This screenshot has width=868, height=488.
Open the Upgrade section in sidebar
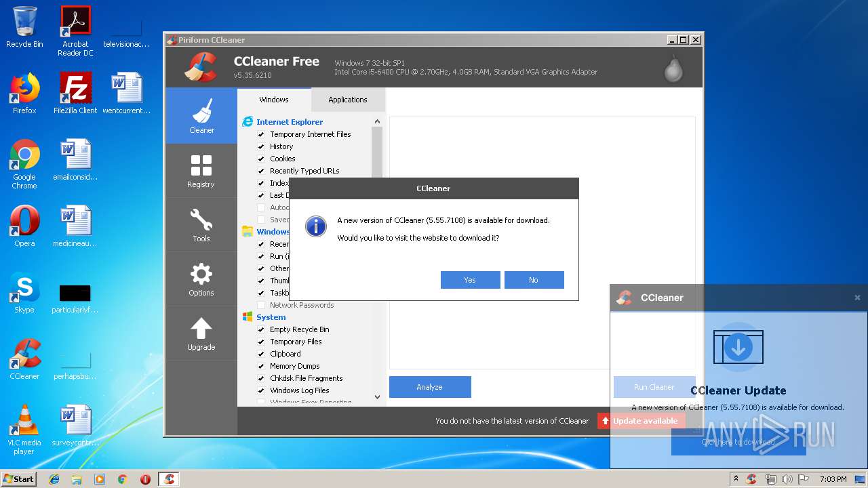tap(201, 333)
